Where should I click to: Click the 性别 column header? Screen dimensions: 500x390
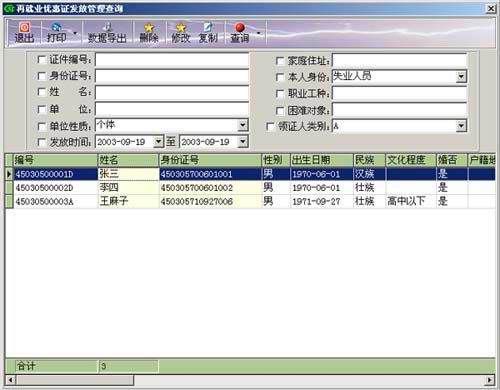point(276,160)
